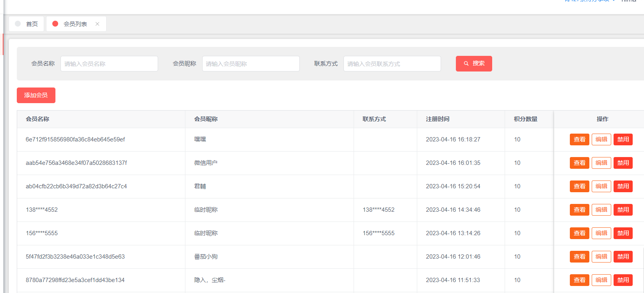Click timestamp 2023-04-16 14:34:46

pos(453,210)
